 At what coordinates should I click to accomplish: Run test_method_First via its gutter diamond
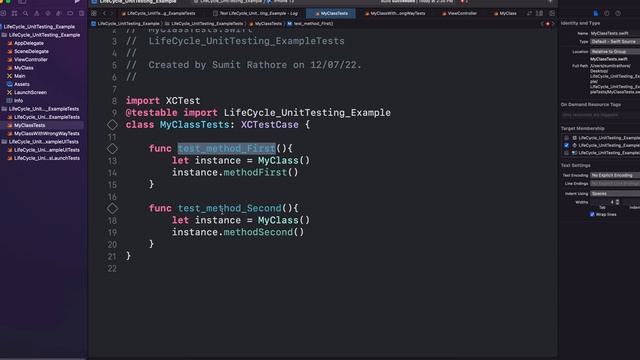112,149
